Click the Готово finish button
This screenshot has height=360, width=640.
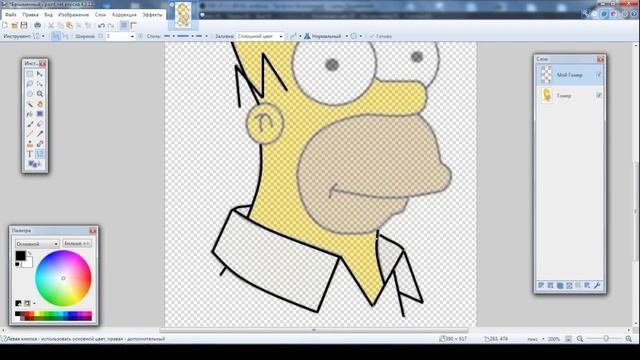pyautogui.click(x=380, y=36)
